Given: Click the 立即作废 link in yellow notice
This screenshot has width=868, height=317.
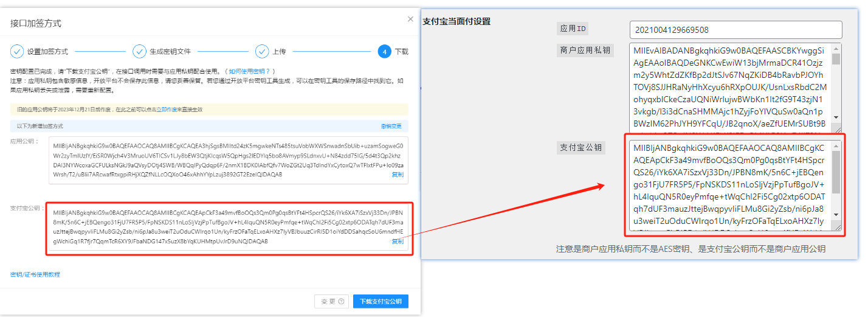Looking at the screenshot, I should tap(167, 110).
